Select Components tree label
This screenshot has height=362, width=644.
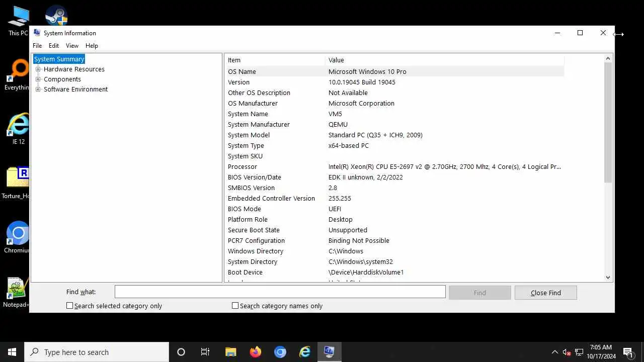pos(62,79)
